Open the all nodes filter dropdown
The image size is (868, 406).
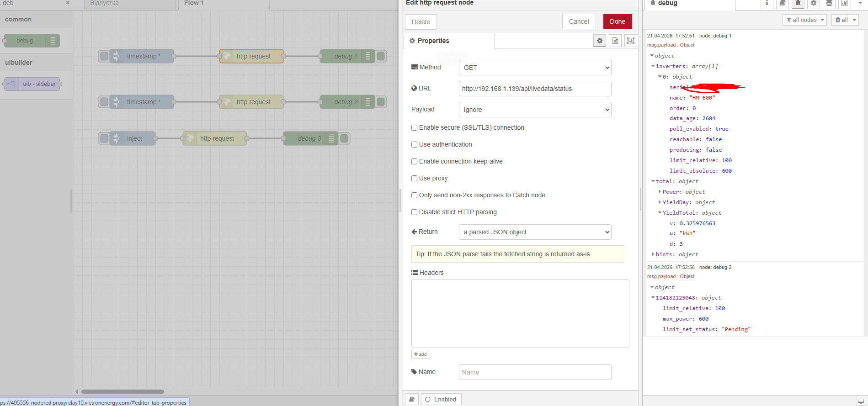(x=805, y=20)
